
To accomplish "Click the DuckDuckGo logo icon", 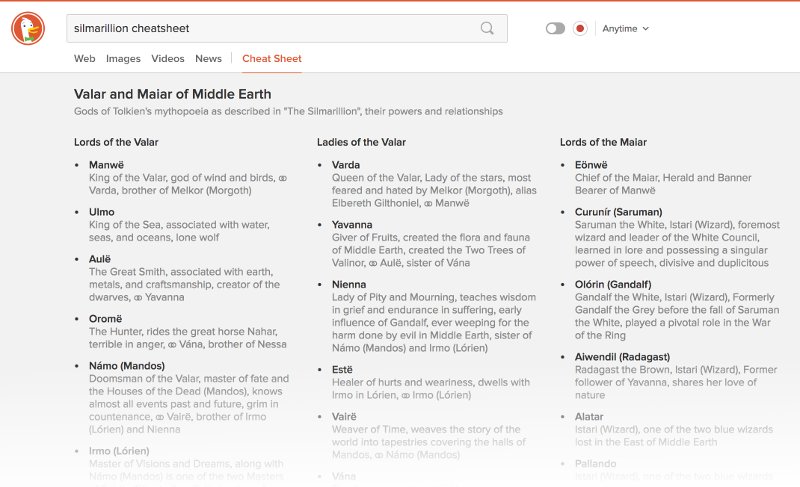I will pyautogui.click(x=28, y=29).
